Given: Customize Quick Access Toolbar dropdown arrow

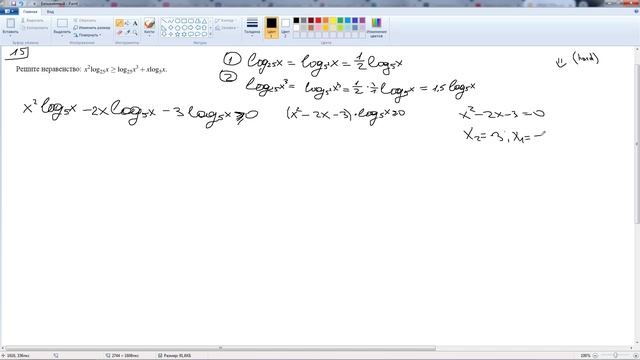Looking at the screenshot, I should point(34,3).
